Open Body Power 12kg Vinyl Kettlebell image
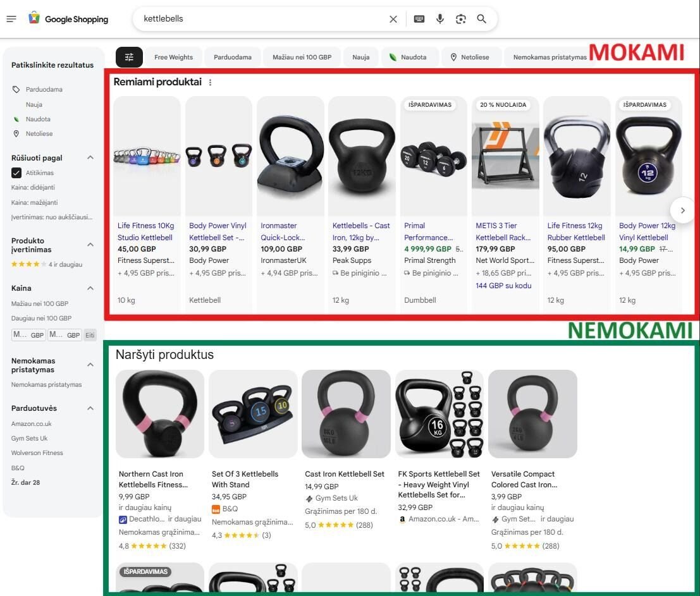 649,156
